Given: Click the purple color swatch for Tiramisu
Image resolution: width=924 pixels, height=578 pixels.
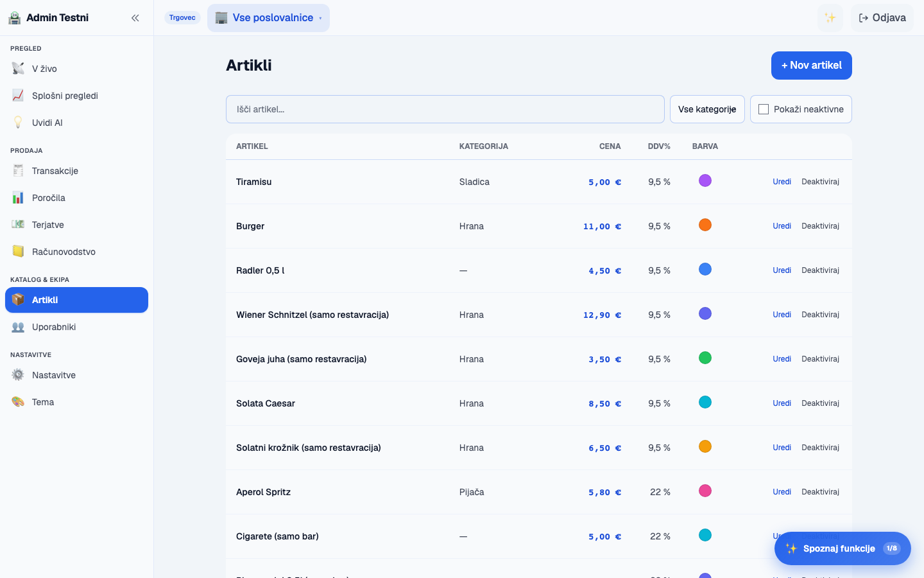Looking at the screenshot, I should click(x=705, y=180).
